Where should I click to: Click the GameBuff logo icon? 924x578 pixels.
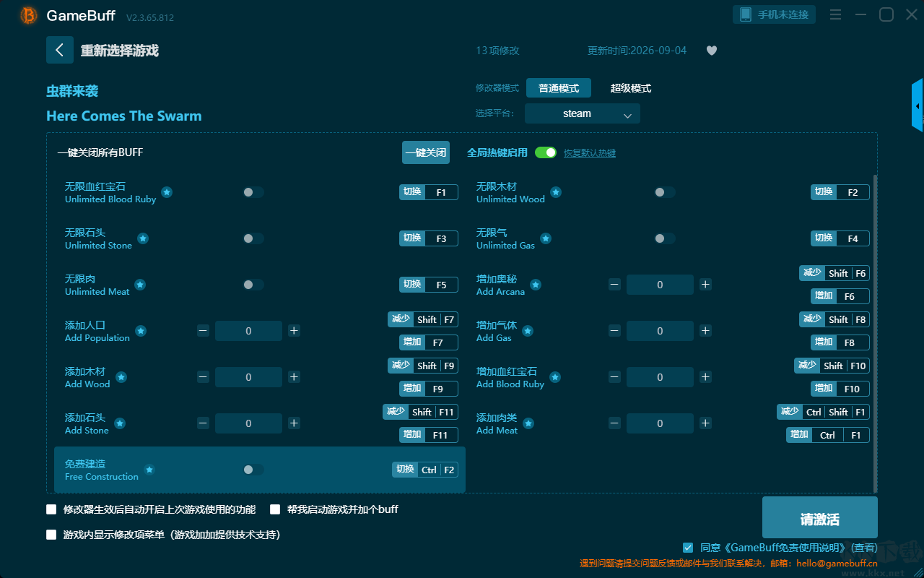pos(29,15)
